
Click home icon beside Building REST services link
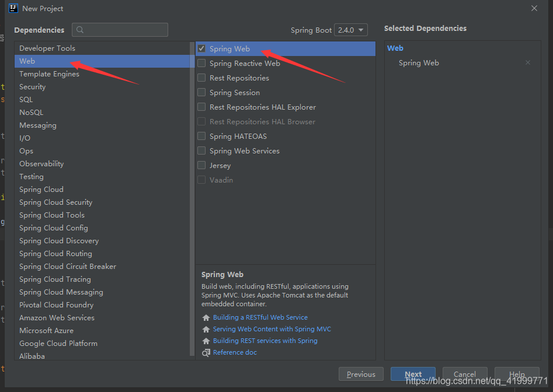[206, 341]
